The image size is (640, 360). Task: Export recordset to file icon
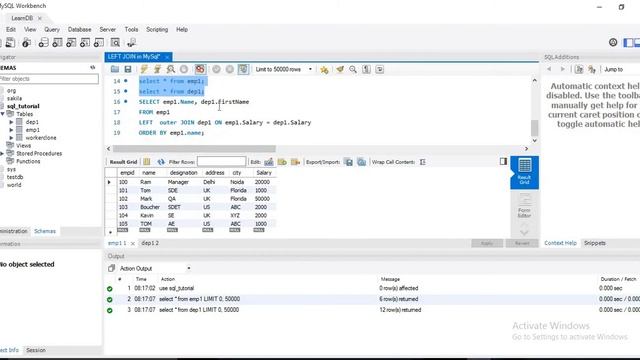pyautogui.click(x=348, y=162)
